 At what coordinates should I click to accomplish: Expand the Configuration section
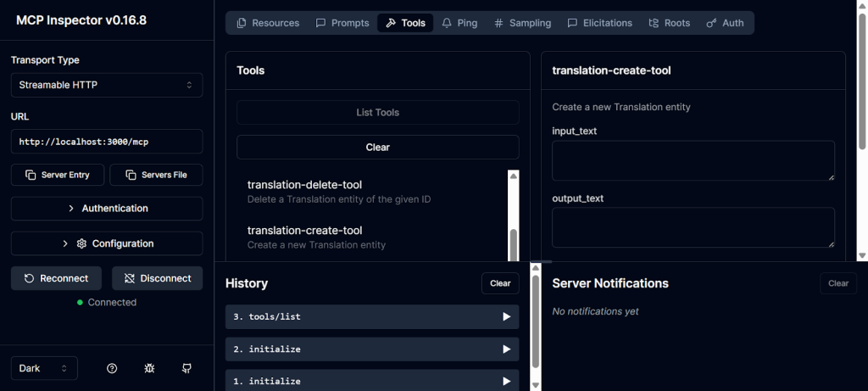(107, 243)
